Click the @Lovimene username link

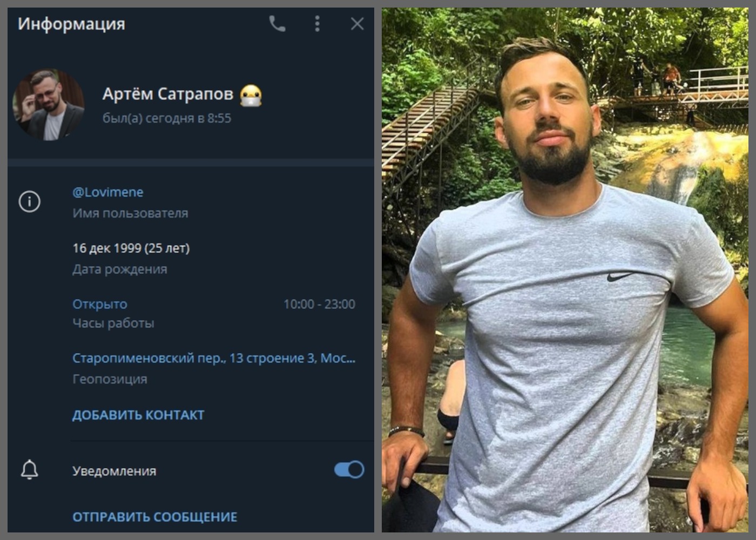point(108,192)
